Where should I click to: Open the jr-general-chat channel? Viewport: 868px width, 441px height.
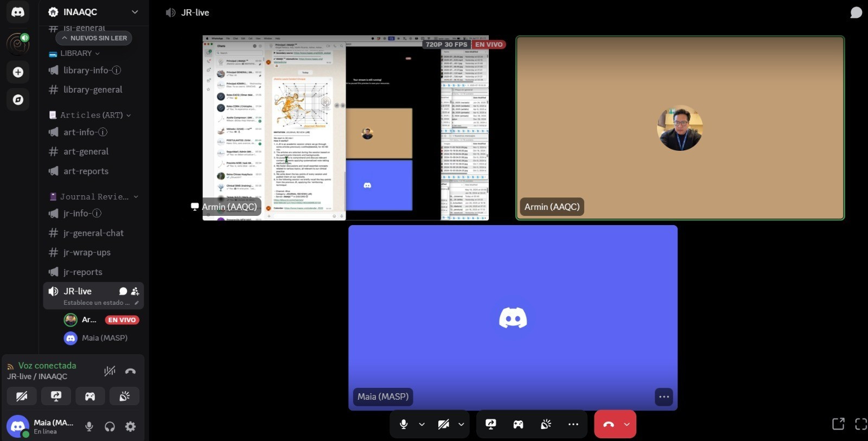coord(93,233)
